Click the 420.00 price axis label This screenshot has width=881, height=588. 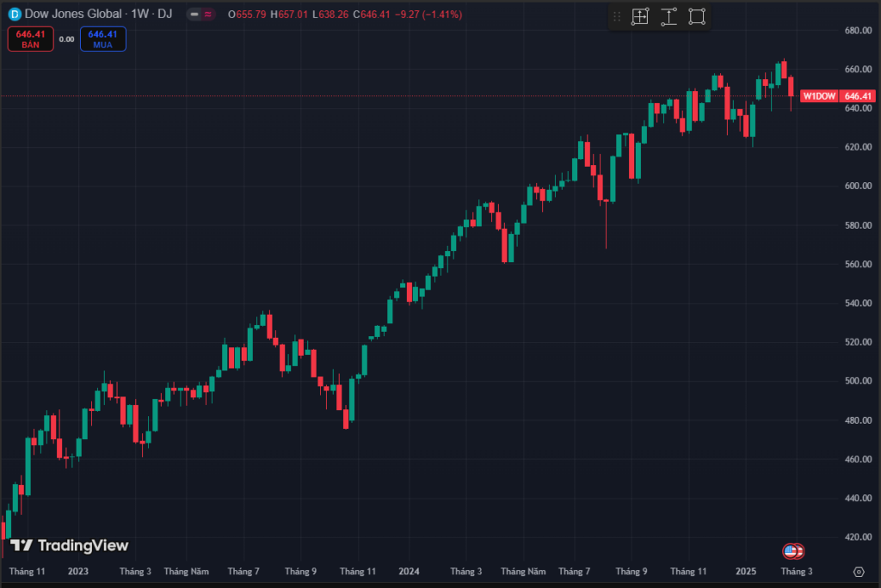pos(858,537)
